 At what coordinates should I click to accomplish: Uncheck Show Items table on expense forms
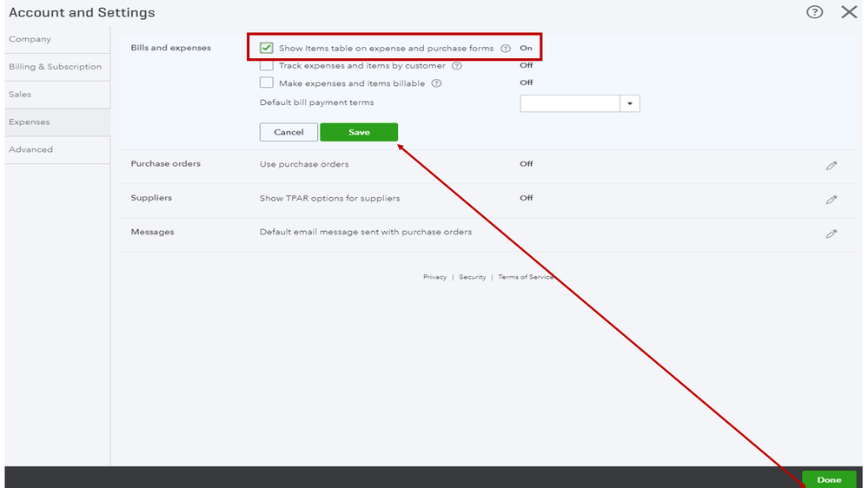pyautogui.click(x=266, y=48)
